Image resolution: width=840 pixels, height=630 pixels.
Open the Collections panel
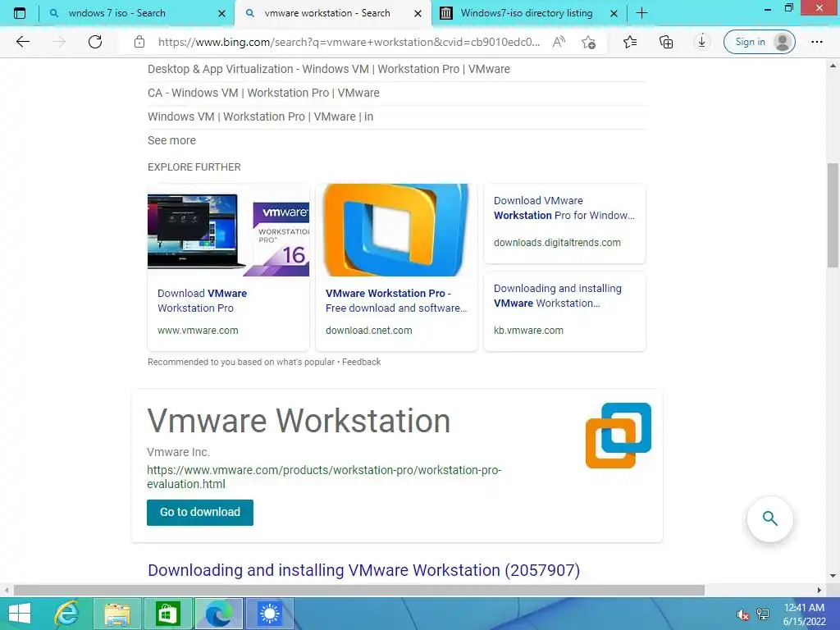666,42
